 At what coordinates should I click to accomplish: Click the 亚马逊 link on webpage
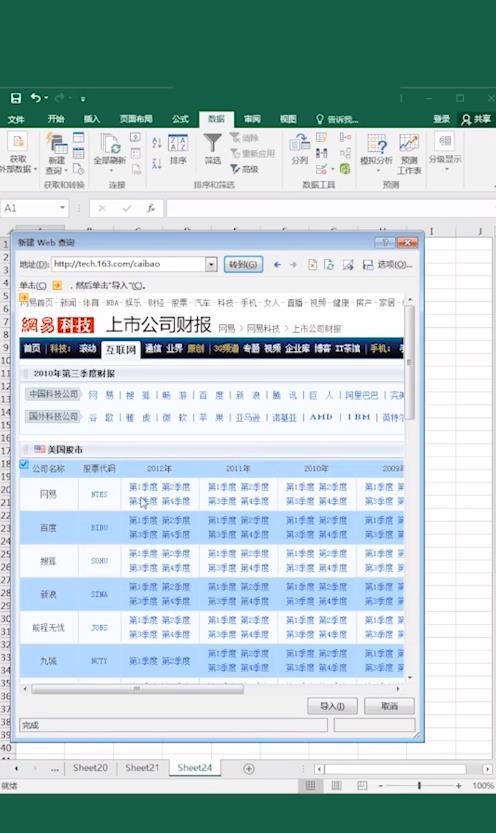(x=248, y=418)
